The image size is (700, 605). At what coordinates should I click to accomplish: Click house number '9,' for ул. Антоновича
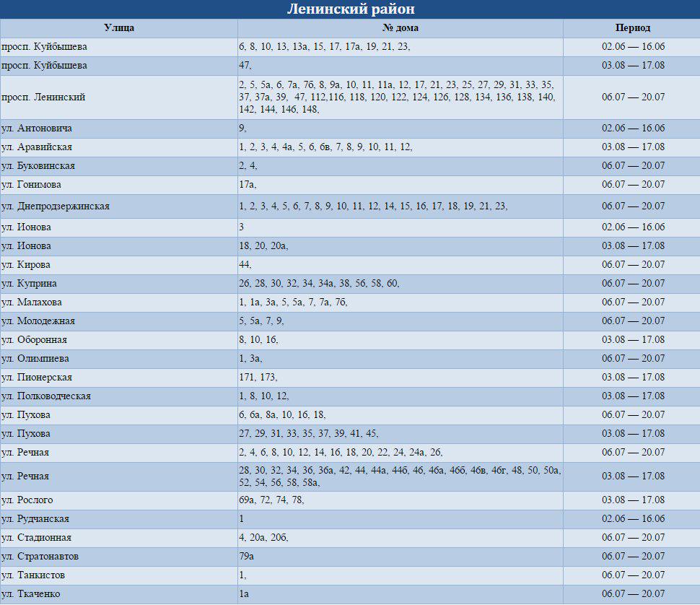242,128
